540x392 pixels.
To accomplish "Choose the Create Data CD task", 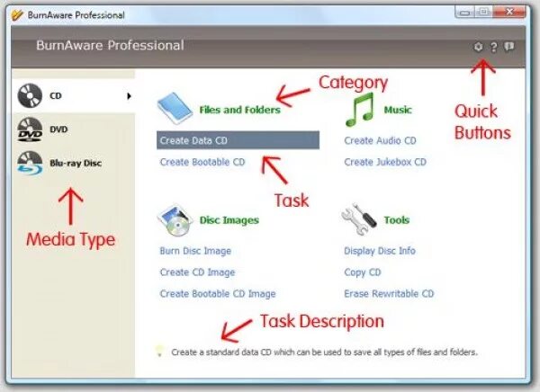I will point(238,140).
